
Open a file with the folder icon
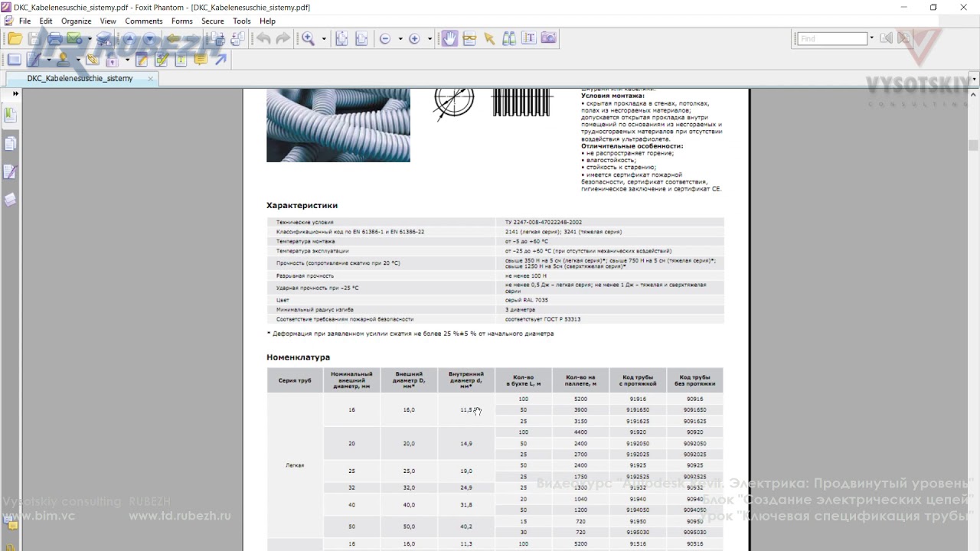point(15,39)
